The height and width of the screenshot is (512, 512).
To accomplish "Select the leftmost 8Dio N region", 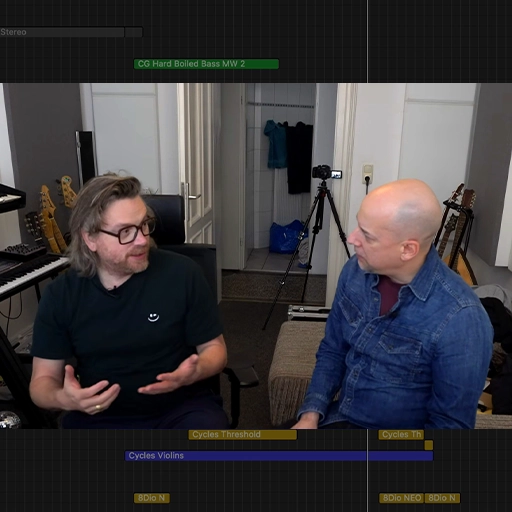I will coord(152,498).
